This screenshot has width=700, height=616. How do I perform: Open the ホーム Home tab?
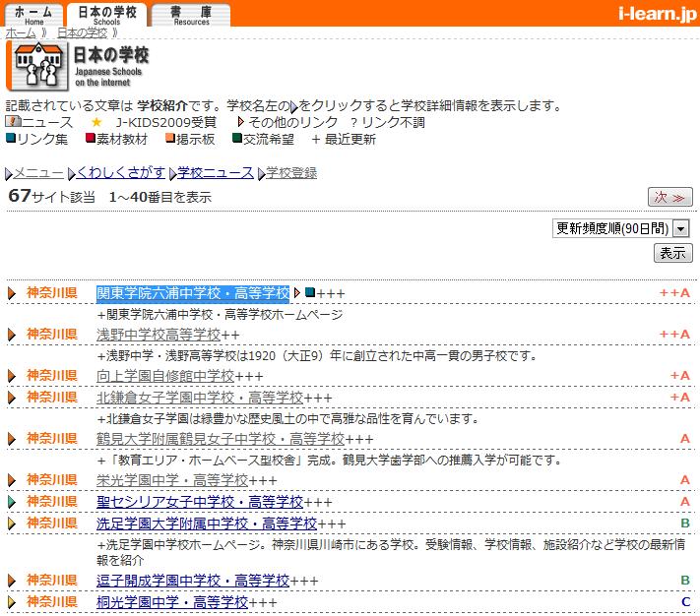point(34,15)
